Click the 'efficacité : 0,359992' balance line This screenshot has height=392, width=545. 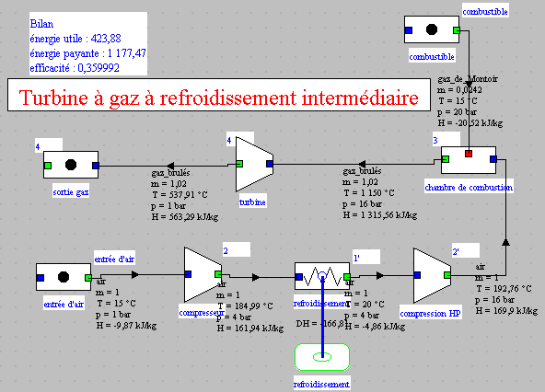pos(75,68)
